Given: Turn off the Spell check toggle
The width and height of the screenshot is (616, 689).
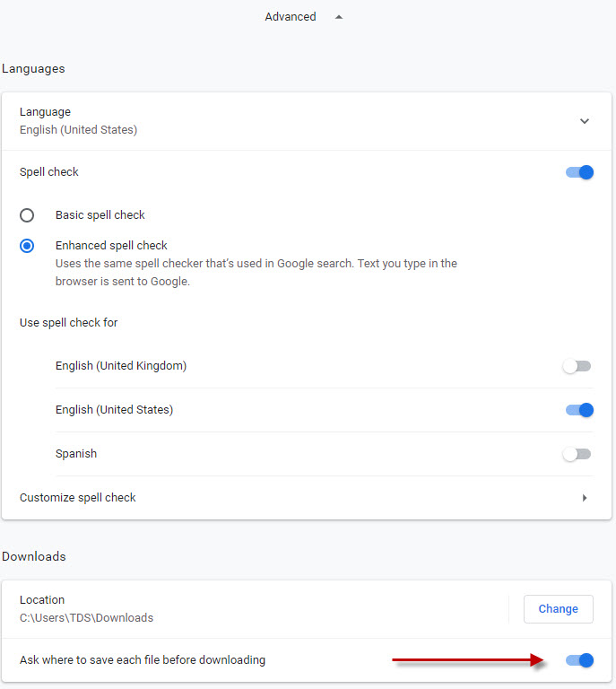Looking at the screenshot, I should pos(579,172).
